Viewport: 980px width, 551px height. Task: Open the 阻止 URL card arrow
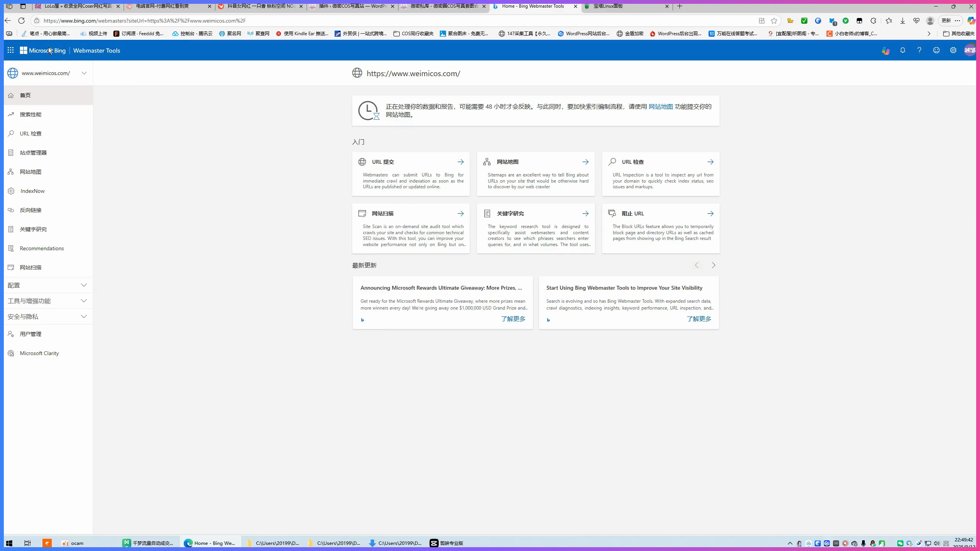pos(710,214)
